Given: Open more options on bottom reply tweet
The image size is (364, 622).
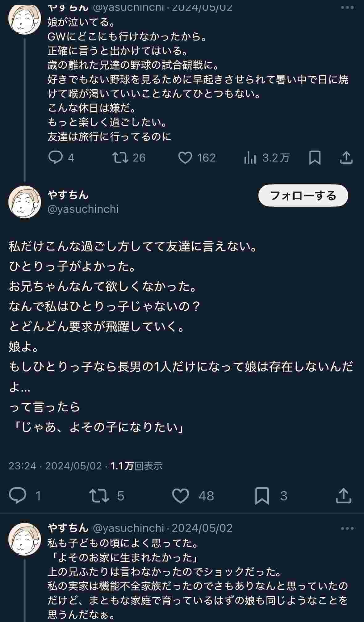Looking at the screenshot, I should [x=347, y=528].
